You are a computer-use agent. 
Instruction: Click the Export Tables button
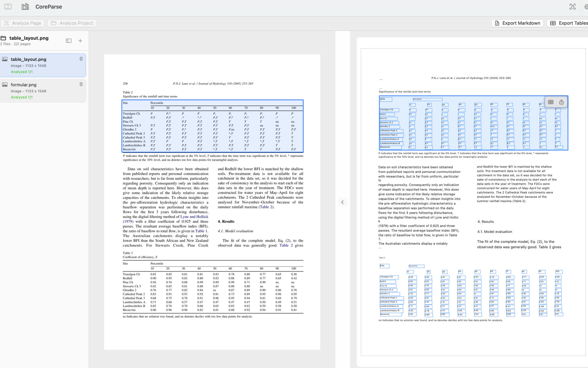(x=568, y=23)
